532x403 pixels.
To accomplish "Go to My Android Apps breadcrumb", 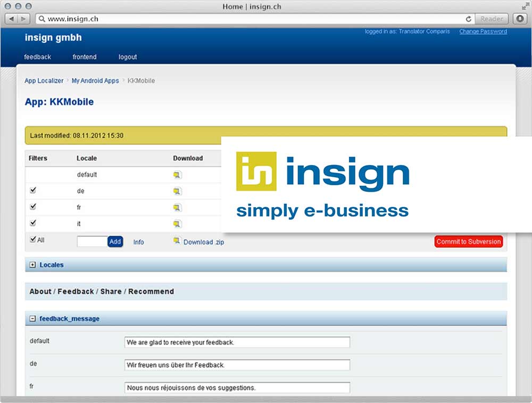I will coord(95,81).
